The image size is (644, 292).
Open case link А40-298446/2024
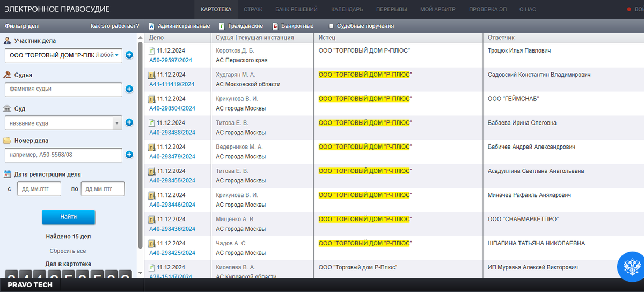tap(172, 205)
